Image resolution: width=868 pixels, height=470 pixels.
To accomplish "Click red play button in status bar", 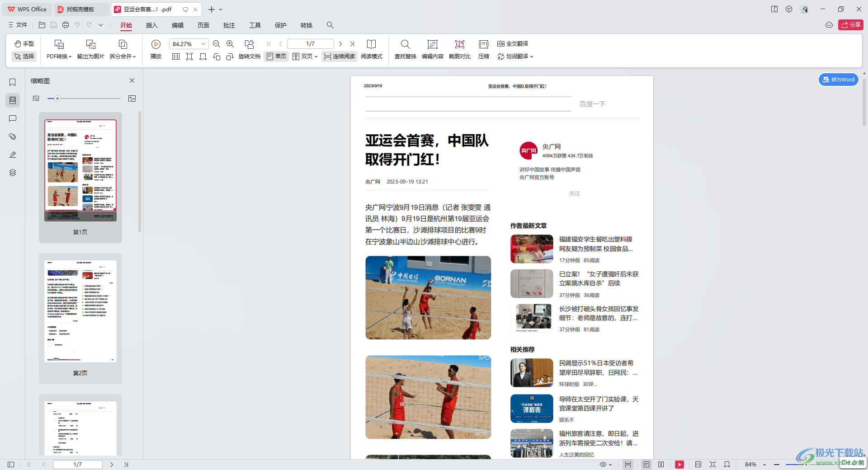I will (679, 464).
